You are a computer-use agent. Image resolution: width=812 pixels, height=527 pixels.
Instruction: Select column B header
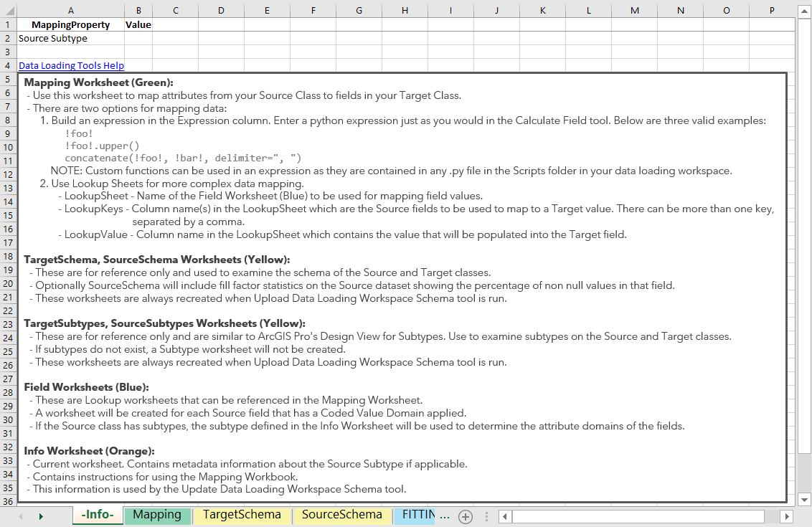138,10
